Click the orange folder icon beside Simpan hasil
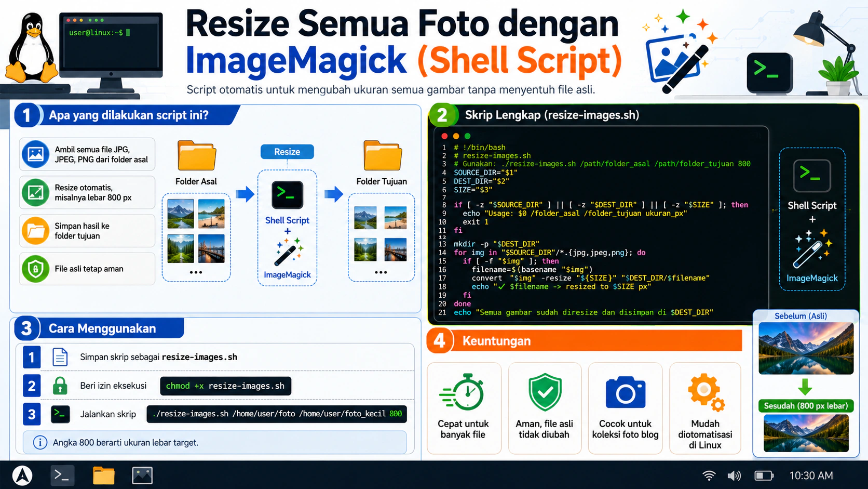 click(35, 231)
